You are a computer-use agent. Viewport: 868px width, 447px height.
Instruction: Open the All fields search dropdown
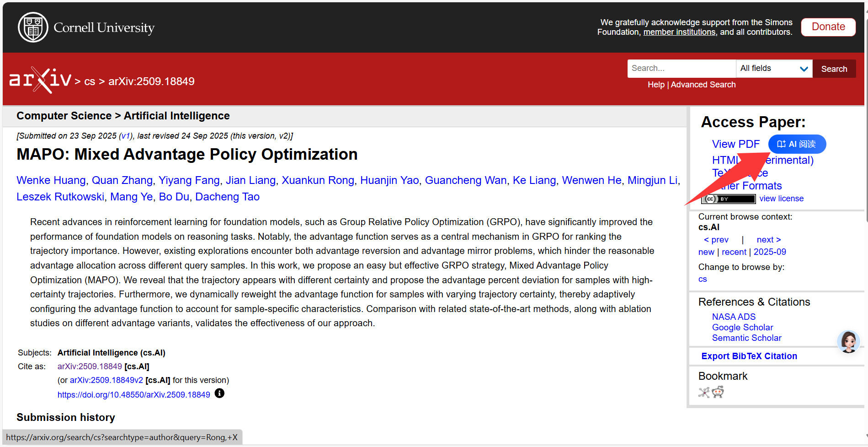(x=774, y=69)
